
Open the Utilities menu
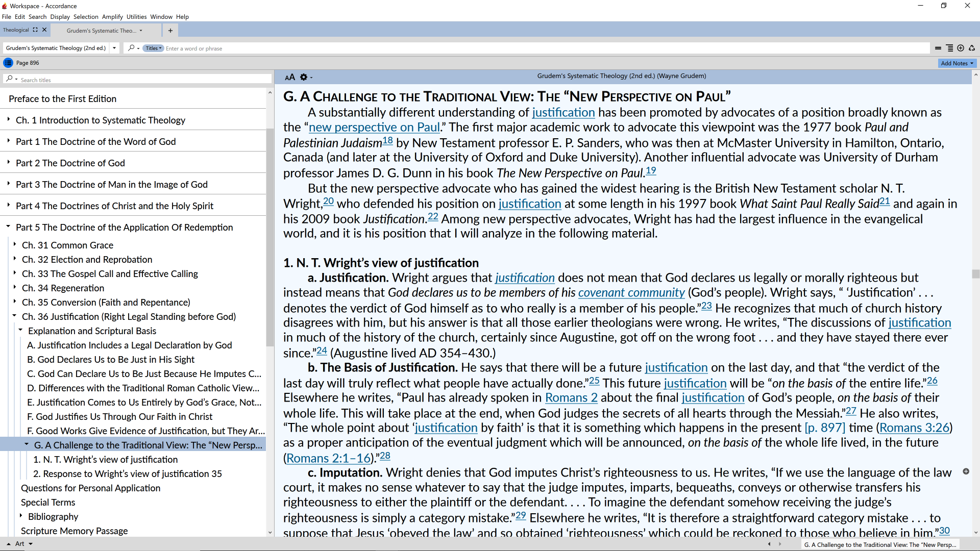point(136,17)
